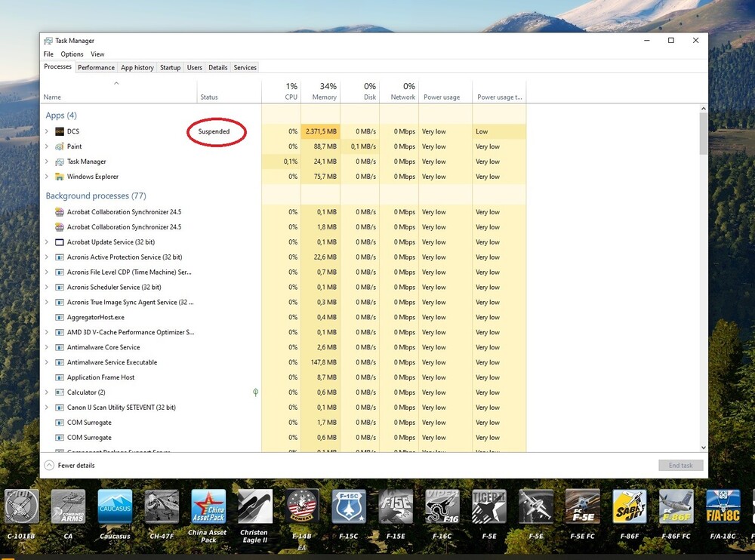
Task: Click the Paint app icon in process list
Action: pyautogui.click(x=60, y=146)
